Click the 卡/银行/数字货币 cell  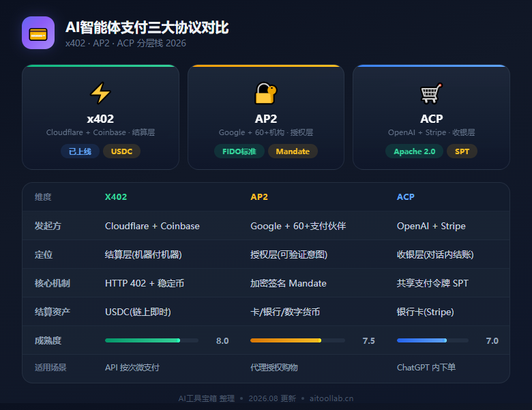(285, 312)
